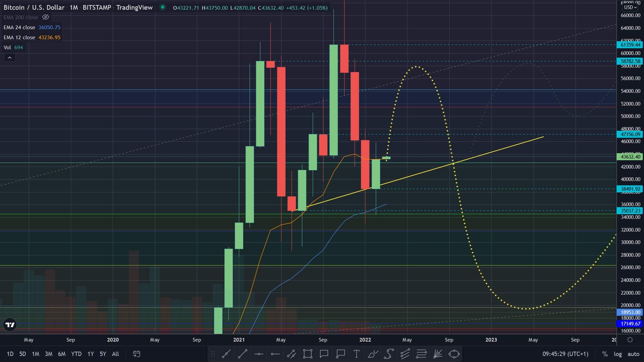The height and width of the screenshot is (362, 644).
Task: Switch to the 3M time range
Action: [x=49, y=354]
